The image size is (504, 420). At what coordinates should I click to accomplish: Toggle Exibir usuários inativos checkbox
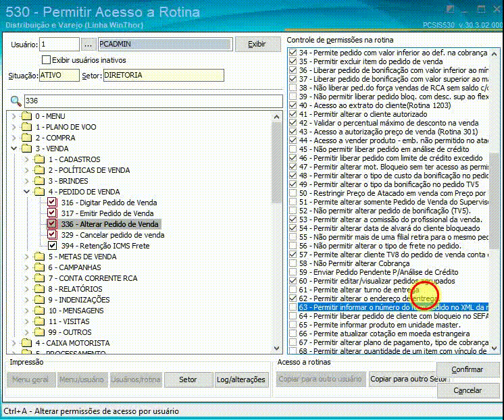[47, 60]
